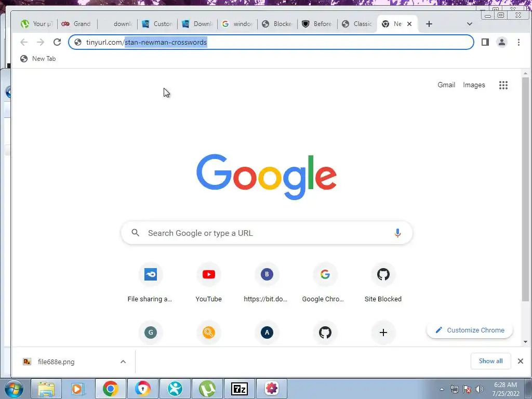
Task: Switch to the 'Downl' tab
Action: pos(197,24)
